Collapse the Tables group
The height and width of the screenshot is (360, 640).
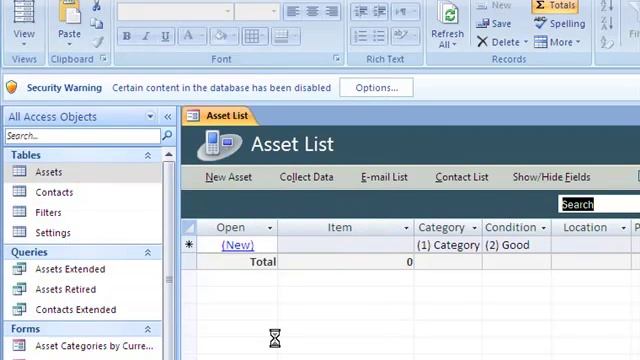pyautogui.click(x=148, y=156)
